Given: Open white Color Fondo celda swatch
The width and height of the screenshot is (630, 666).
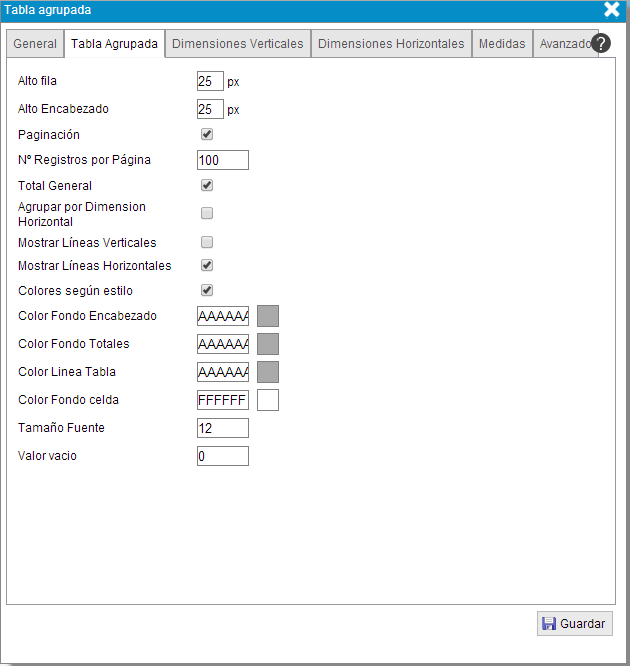Looking at the screenshot, I should tap(268, 400).
